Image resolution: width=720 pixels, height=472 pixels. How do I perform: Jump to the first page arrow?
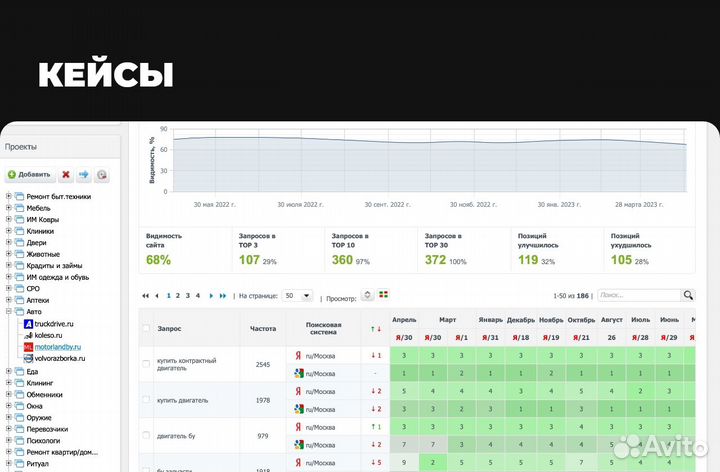pyautogui.click(x=146, y=296)
